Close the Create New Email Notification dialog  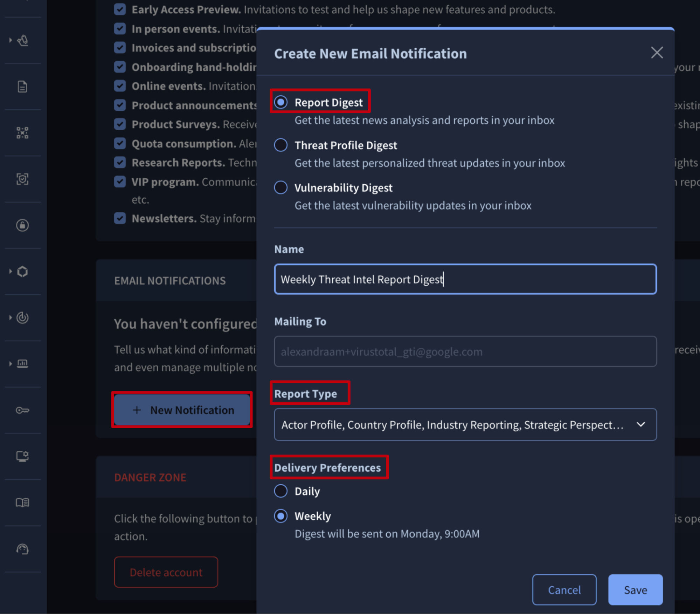(657, 53)
